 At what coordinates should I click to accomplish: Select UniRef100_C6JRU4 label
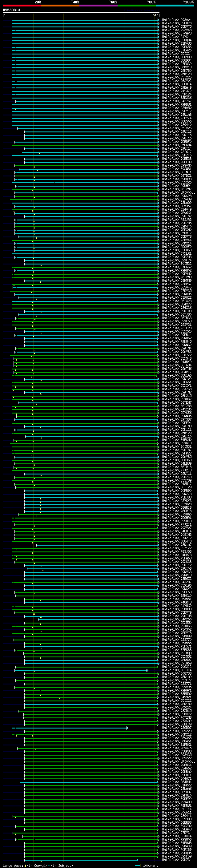(x=177, y=782)
